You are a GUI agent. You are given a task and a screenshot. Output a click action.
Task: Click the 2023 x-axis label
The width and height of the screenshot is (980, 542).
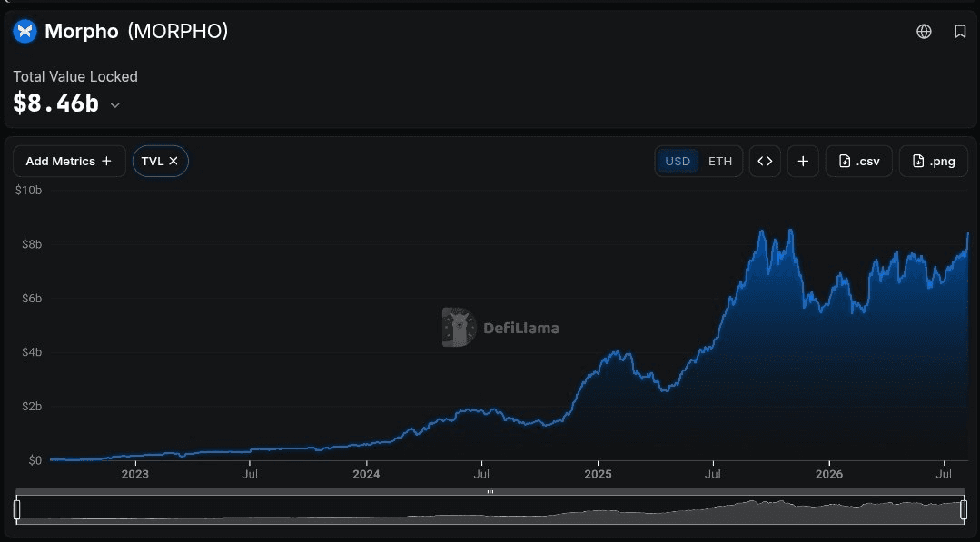point(135,475)
